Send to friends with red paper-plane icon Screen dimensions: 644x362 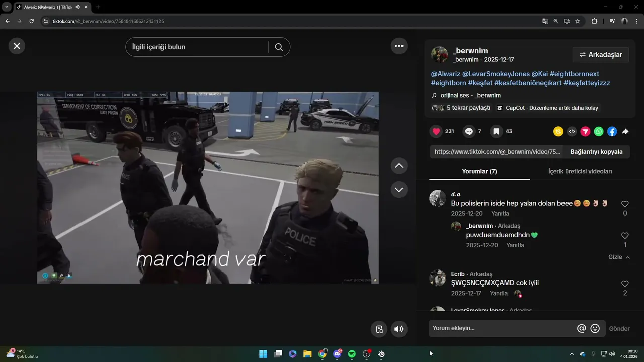[585, 131]
